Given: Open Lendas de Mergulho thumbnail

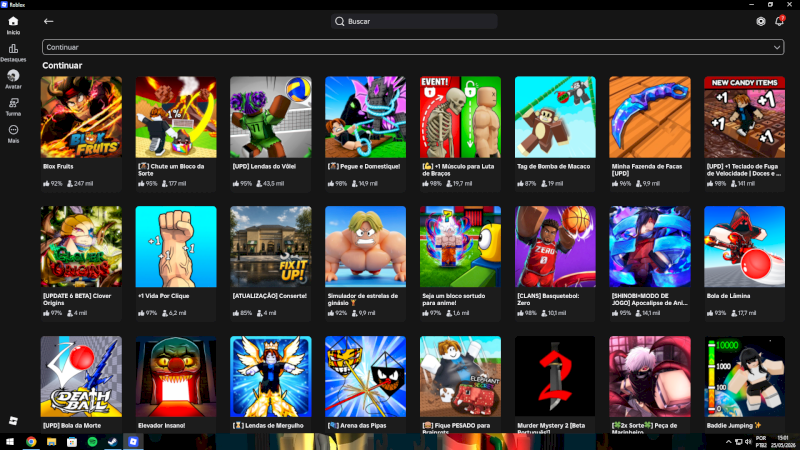Looking at the screenshot, I should (x=270, y=376).
